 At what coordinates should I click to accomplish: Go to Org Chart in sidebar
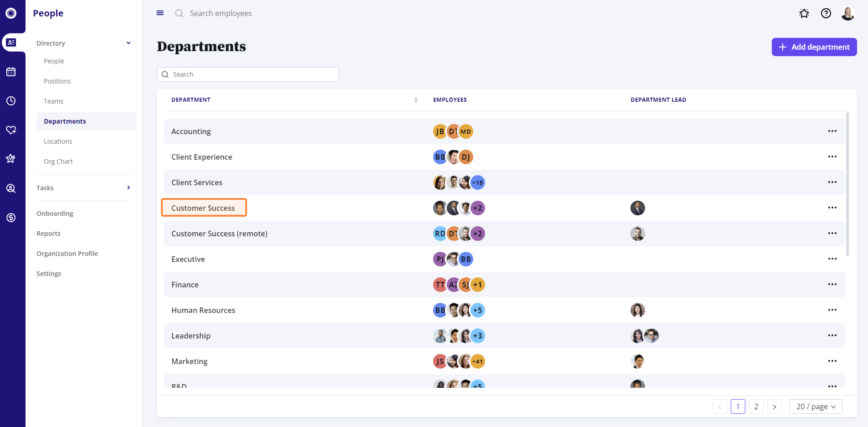coord(58,161)
